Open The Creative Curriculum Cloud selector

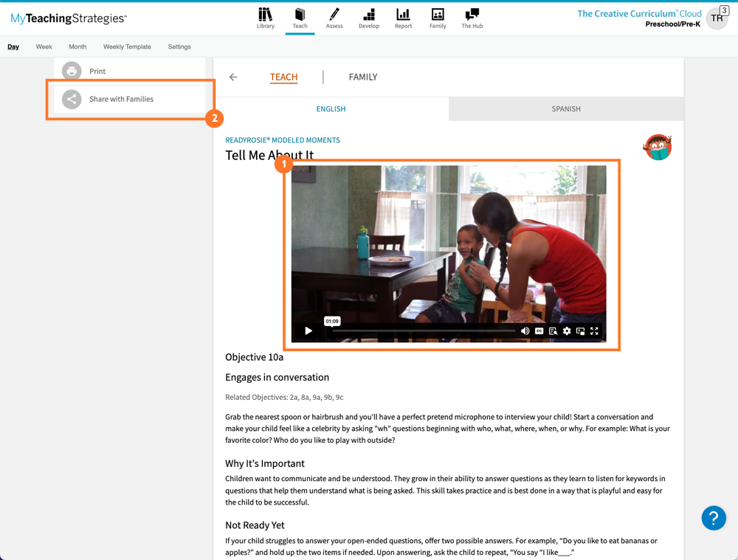639,13
